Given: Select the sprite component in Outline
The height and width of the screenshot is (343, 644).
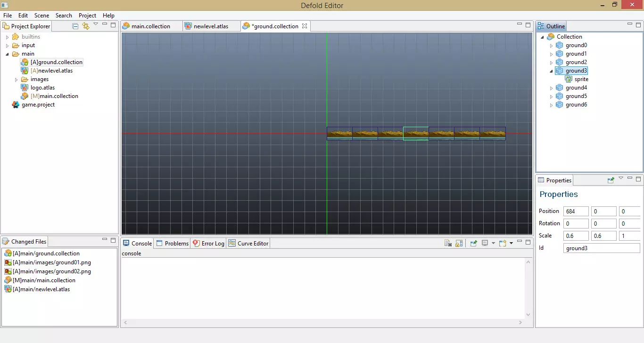Looking at the screenshot, I should point(581,79).
